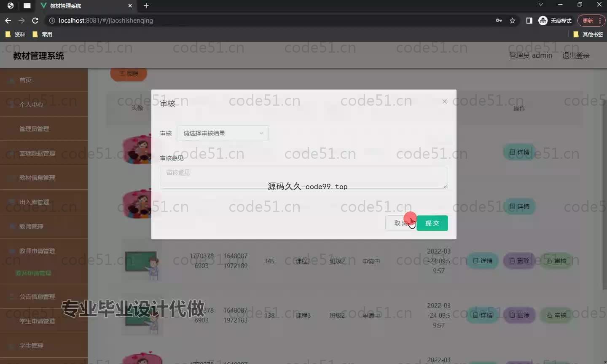Click the value 138 in table
This screenshot has height=364, width=607.
(269, 315)
